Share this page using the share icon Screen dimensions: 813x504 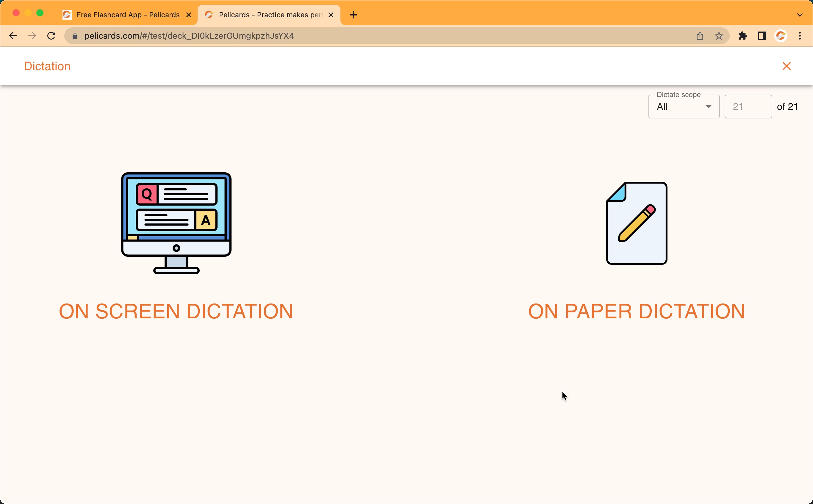tap(700, 36)
